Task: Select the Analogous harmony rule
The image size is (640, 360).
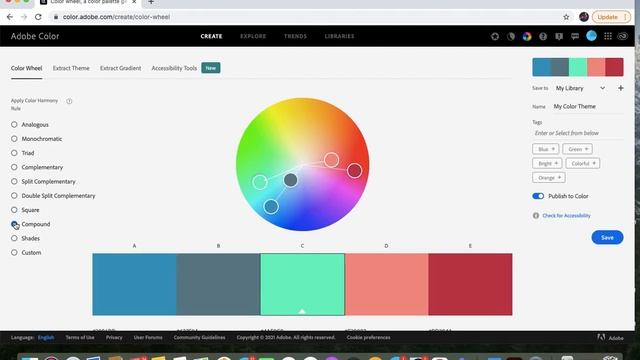Action: tap(14, 124)
